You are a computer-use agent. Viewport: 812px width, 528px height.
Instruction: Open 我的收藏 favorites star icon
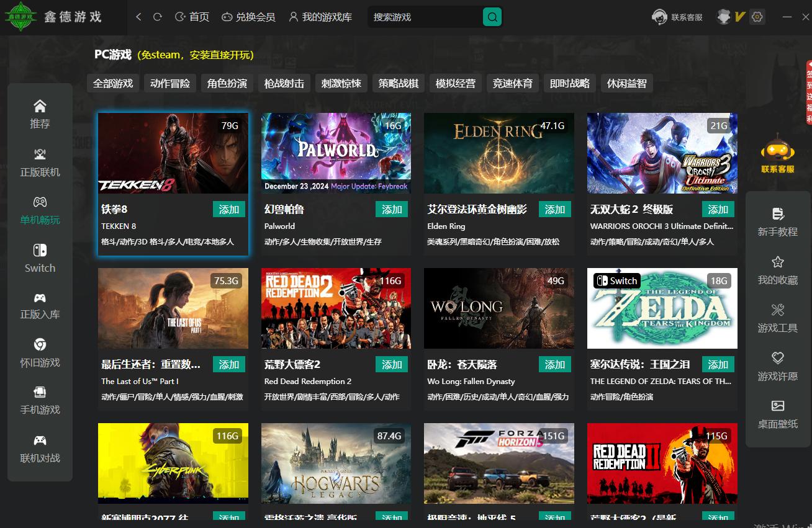click(777, 271)
